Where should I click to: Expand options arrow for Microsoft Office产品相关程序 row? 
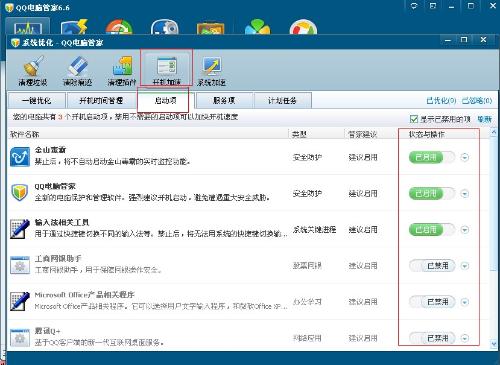coord(465,302)
